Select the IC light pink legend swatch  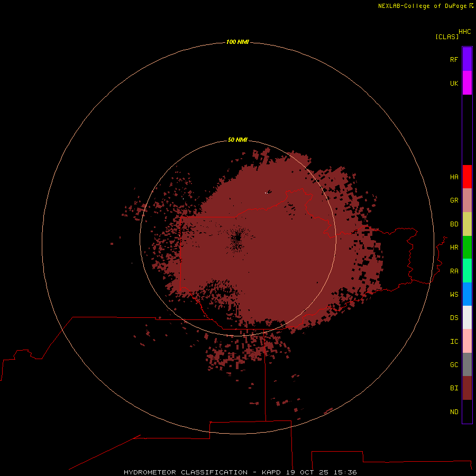[x=467, y=341]
